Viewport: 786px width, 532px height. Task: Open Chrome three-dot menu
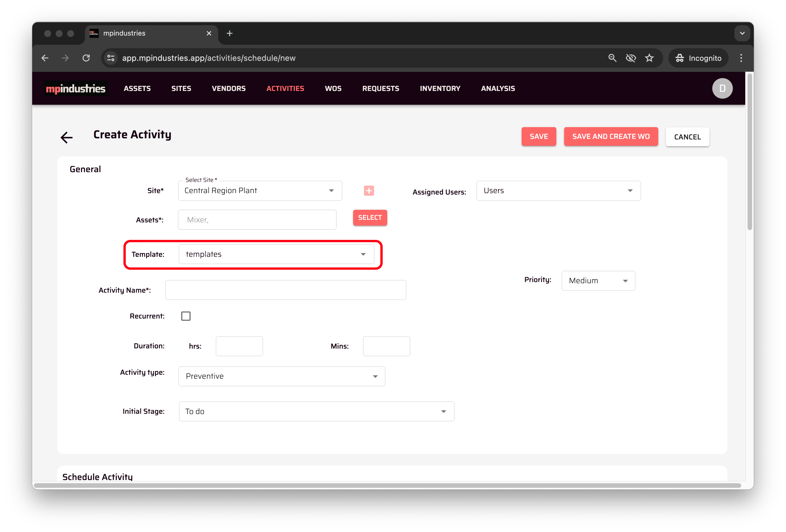coord(741,58)
